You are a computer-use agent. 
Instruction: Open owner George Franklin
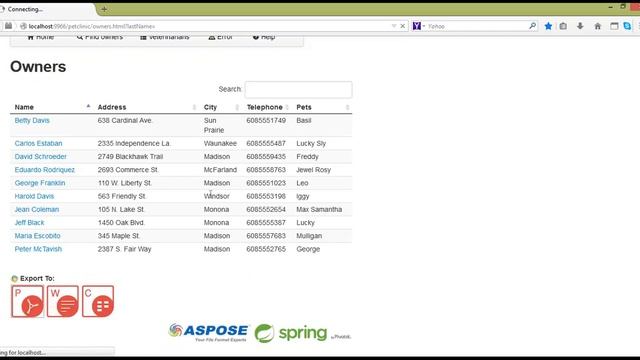click(x=40, y=183)
